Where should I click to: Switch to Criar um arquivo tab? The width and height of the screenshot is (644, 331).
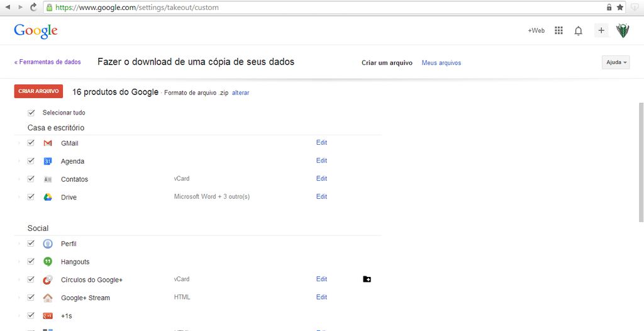click(387, 63)
